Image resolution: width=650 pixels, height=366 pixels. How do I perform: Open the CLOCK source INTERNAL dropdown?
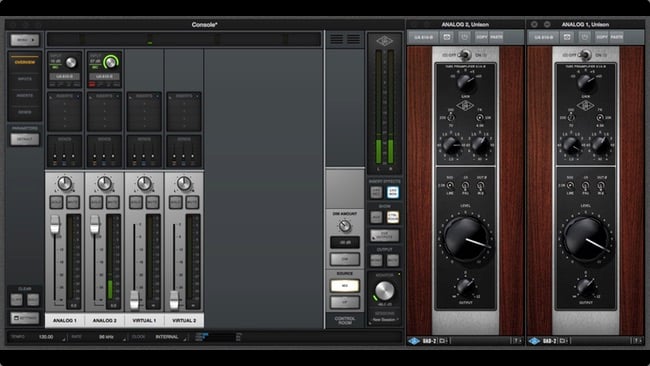pyautogui.click(x=167, y=337)
